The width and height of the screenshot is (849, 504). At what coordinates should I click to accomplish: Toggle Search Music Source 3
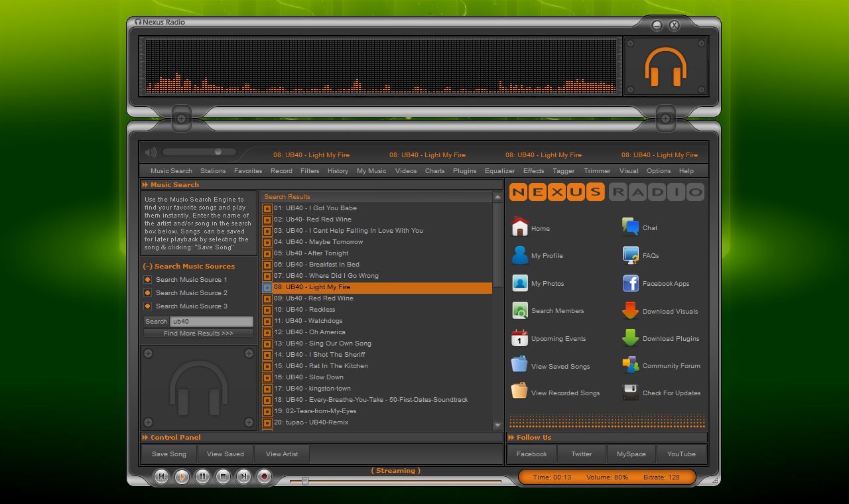coord(147,306)
